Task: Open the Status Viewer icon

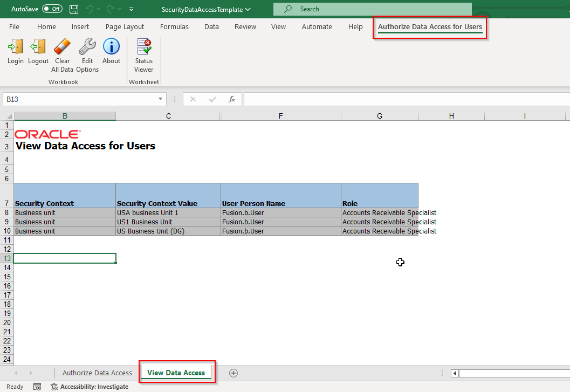Action: [144, 46]
